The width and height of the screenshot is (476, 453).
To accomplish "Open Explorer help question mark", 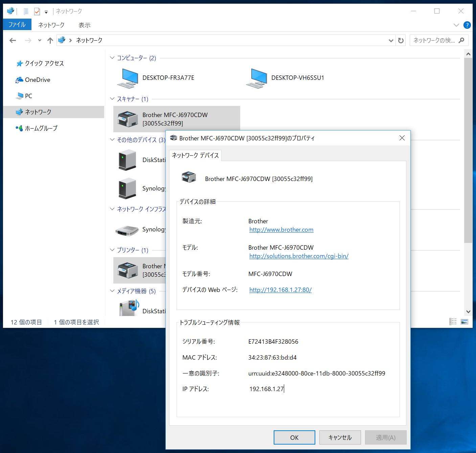I will pos(467,25).
